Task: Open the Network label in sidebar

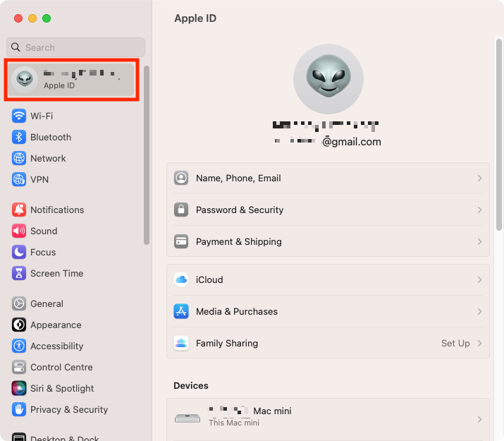Action: pyautogui.click(x=48, y=158)
